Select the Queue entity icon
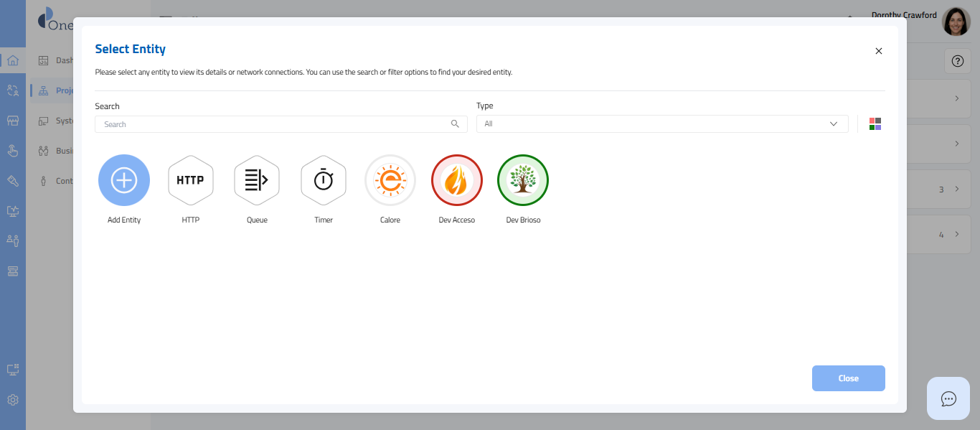The image size is (980, 430). click(x=257, y=180)
